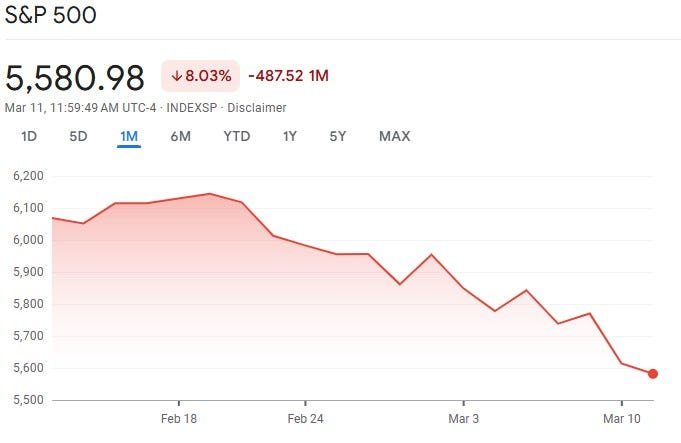
Task: Select the 5D time range tab
Action: tap(78, 136)
